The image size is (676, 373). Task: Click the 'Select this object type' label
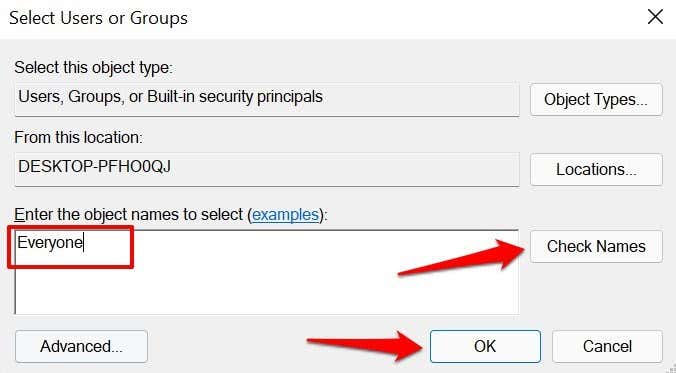pos(93,68)
